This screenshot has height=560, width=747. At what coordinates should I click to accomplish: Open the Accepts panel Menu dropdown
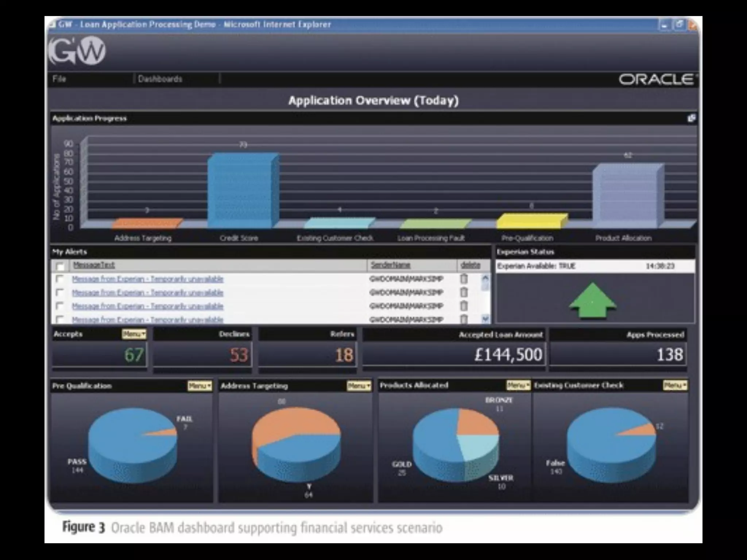pyautogui.click(x=134, y=334)
